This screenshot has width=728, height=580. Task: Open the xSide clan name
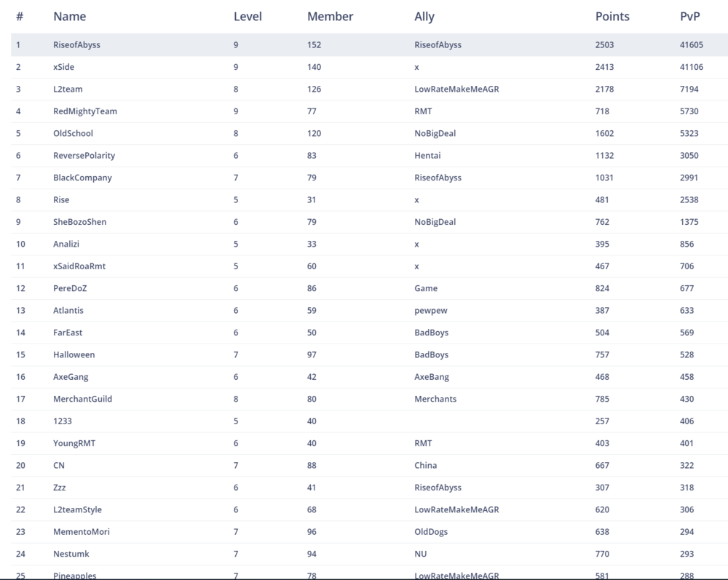coord(63,67)
